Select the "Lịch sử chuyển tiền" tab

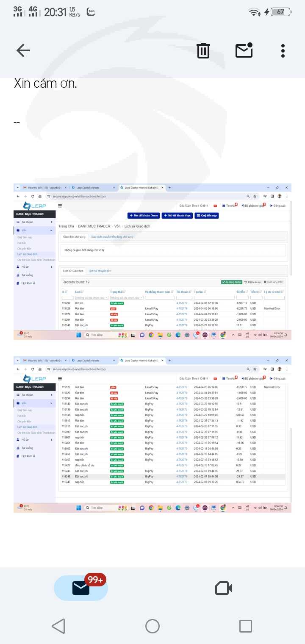point(100,271)
